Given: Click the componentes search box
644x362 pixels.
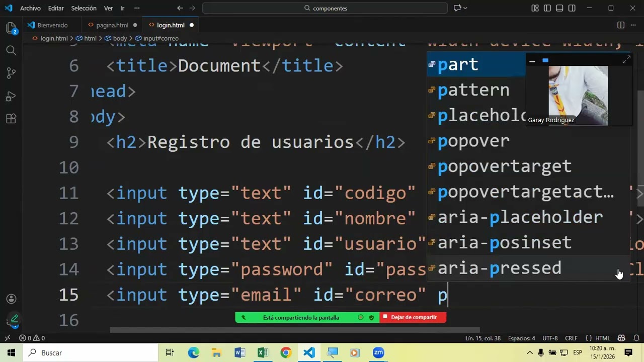Looking at the screenshot, I should click(325, 8).
